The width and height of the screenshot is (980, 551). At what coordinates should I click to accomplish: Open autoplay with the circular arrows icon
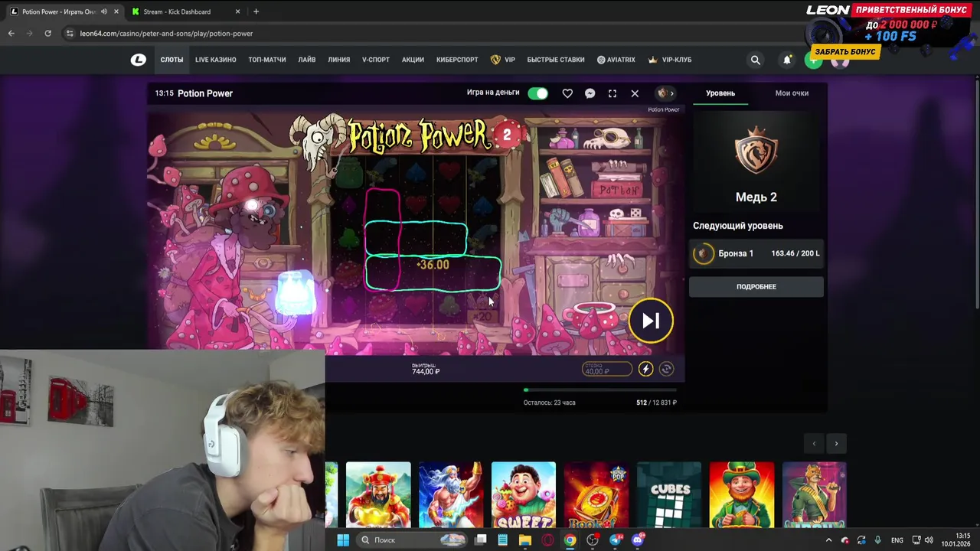[666, 369]
